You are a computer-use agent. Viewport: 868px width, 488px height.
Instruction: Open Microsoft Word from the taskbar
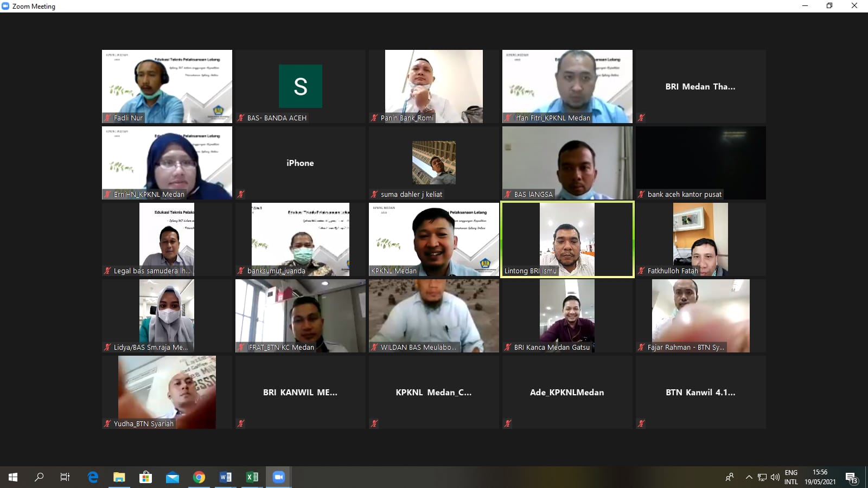tap(226, 477)
